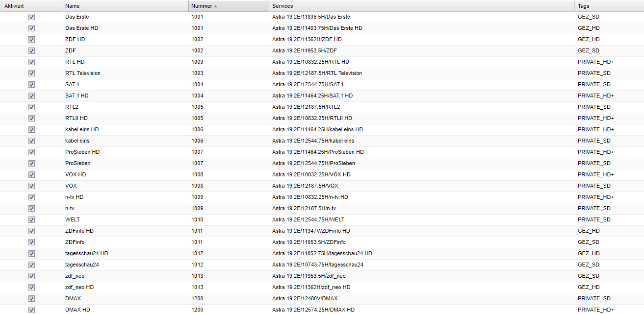Select service Astra 19.2E/11836.5H/Das Erste
This screenshot has height=314, width=644.
tap(311, 17)
